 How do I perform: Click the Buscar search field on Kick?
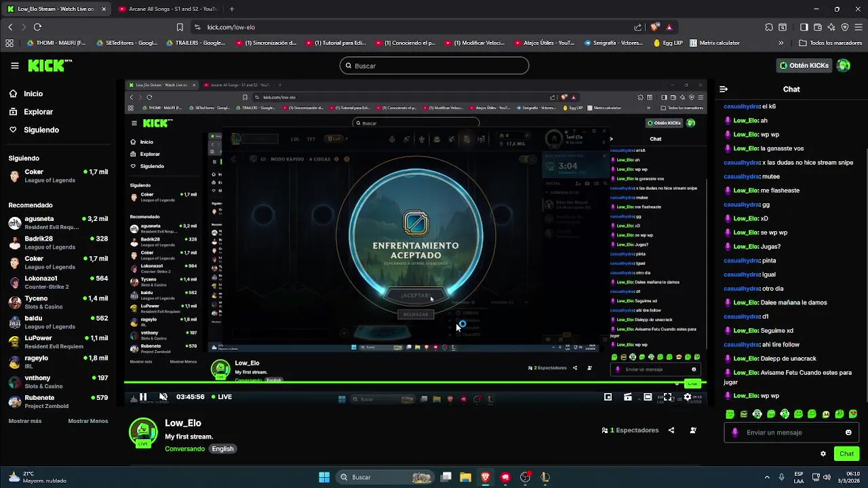pyautogui.click(x=434, y=66)
